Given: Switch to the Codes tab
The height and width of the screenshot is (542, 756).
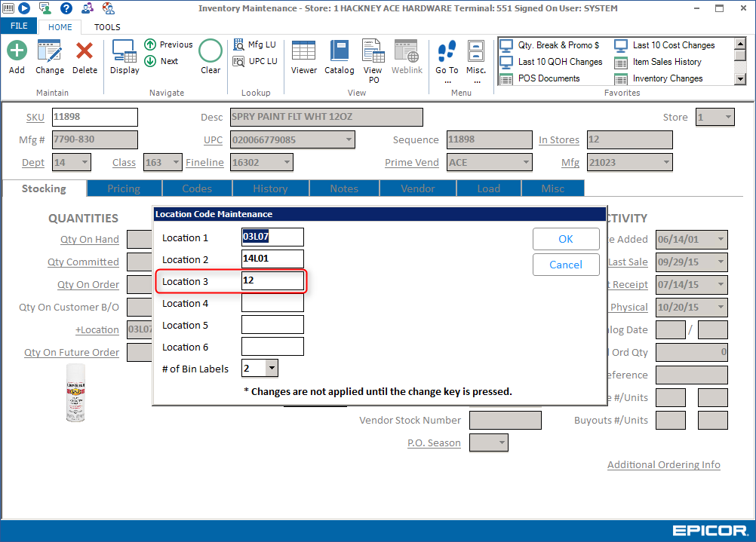Looking at the screenshot, I should click(x=197, y=188).
